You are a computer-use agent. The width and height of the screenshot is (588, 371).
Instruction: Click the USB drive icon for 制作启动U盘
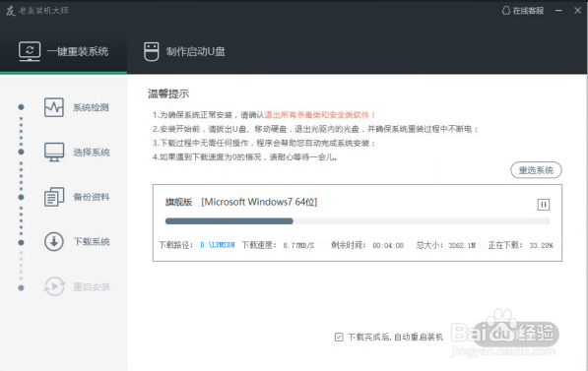(151, 51)
